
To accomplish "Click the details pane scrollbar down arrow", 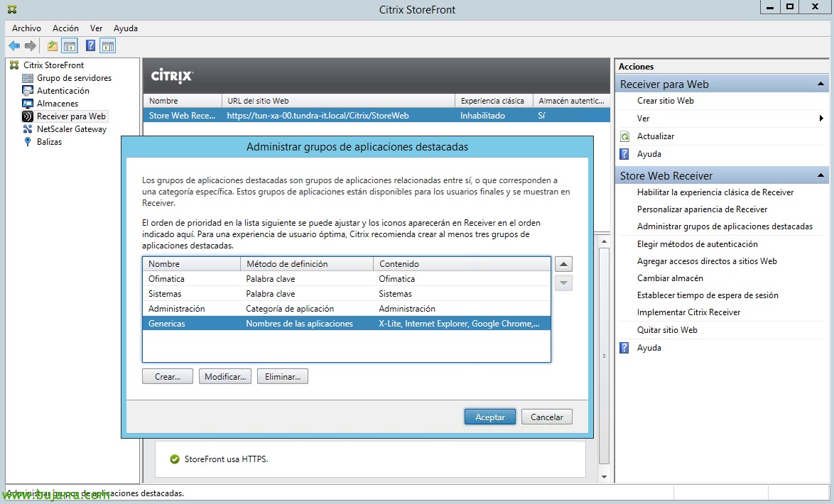I will click(605, 477).
